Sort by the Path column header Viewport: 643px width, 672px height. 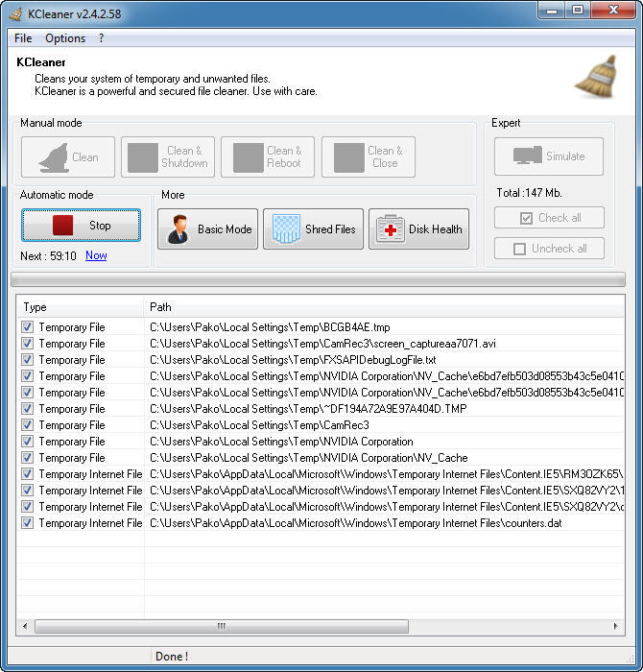(384, 307)
